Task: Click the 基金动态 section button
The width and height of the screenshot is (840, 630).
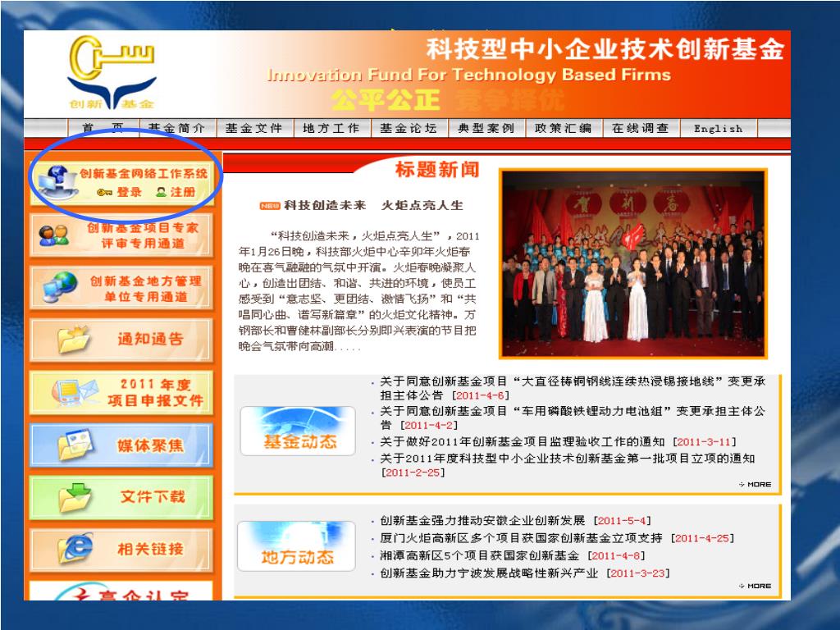Action: coord(298,431)
